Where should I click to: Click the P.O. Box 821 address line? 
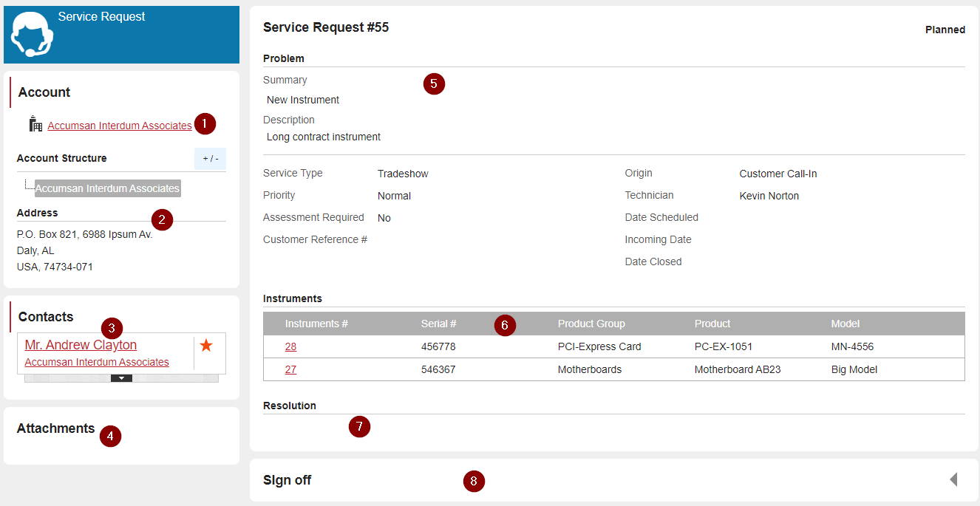(85, 234)
